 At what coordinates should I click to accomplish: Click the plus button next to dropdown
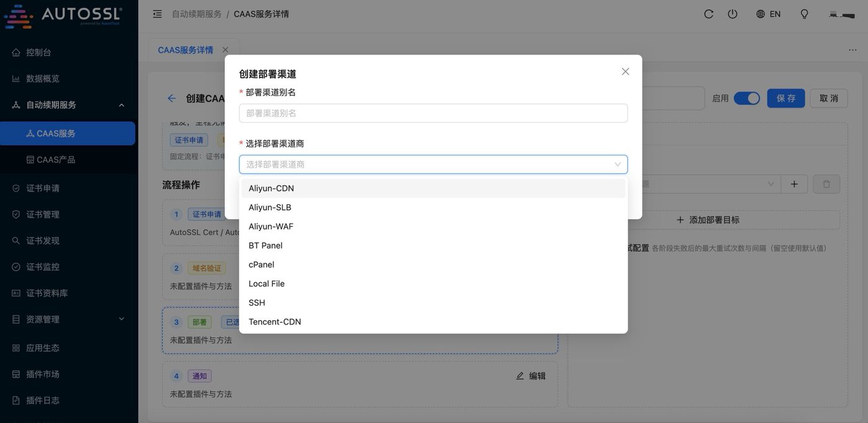coord(794,184)
